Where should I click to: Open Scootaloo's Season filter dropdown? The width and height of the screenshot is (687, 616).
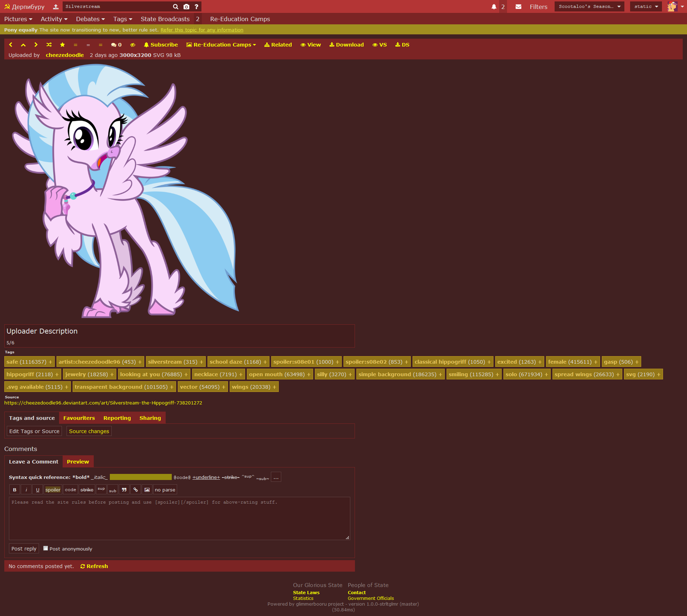pyautogui.click(x=589, y=6)
